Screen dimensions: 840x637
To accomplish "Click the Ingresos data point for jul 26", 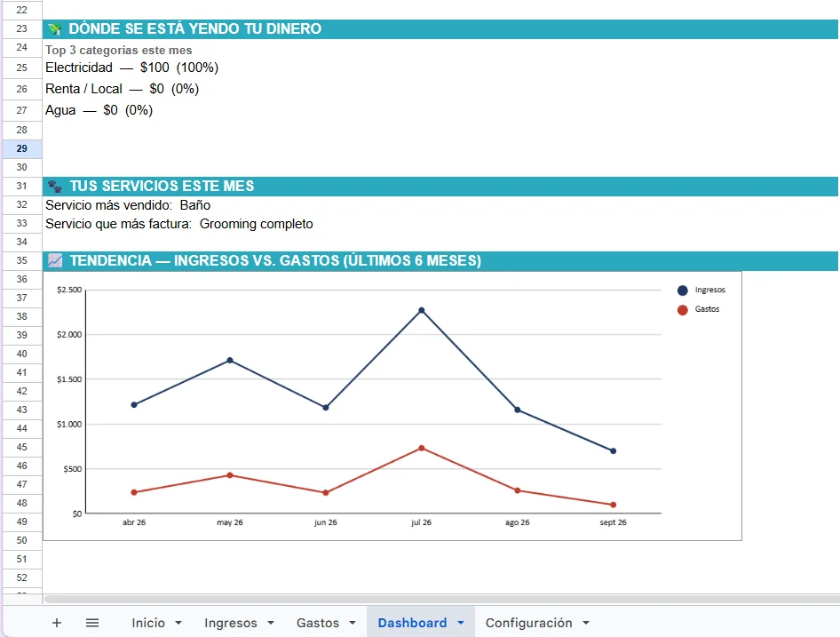I will point(422,310).
